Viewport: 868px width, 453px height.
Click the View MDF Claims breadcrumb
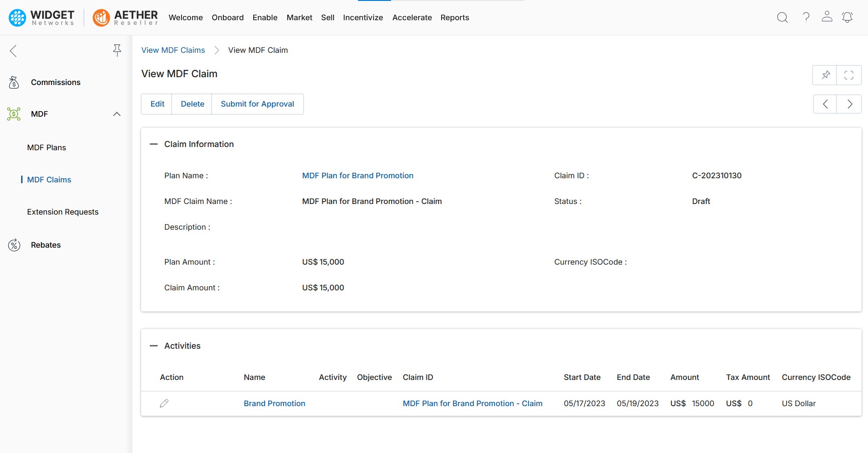(x=173, y=50)
